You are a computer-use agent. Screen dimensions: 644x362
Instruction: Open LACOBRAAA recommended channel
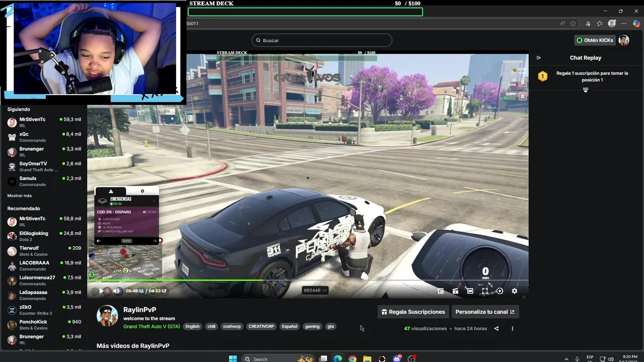(x=44, y=265)
